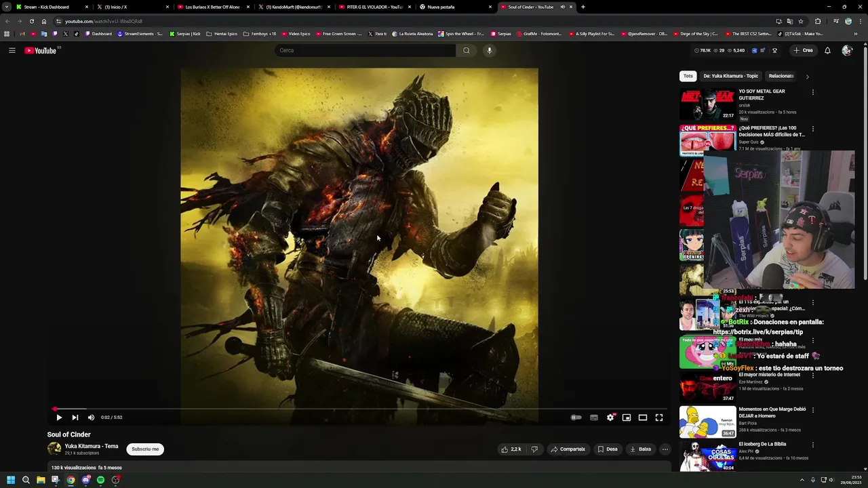Play the Soul of Cinder video

[59, 418]
